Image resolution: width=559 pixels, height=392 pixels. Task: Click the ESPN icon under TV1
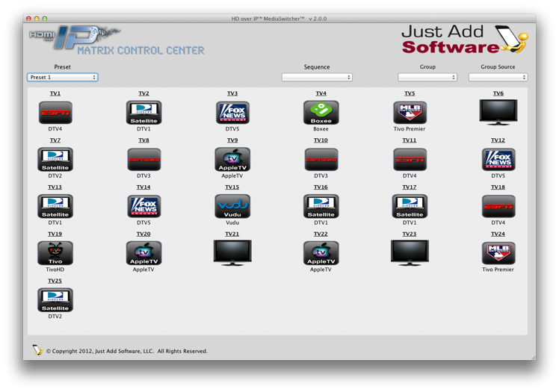(55, 113)
